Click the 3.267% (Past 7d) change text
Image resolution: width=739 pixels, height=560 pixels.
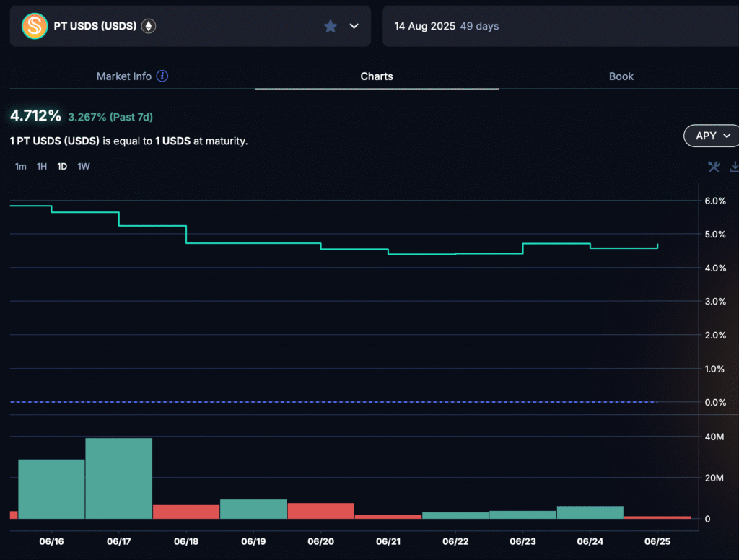tap(110, 117)
